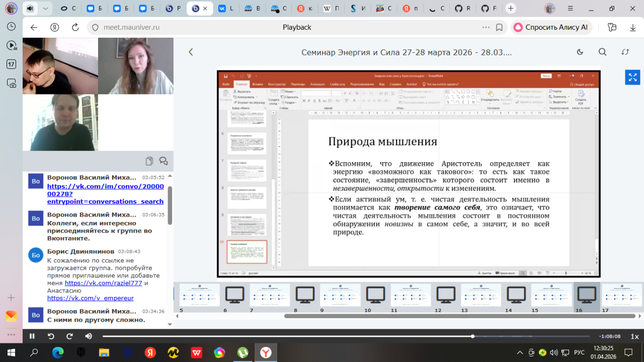Open the vk.com/raziel777 link in chat

point(103,283)
